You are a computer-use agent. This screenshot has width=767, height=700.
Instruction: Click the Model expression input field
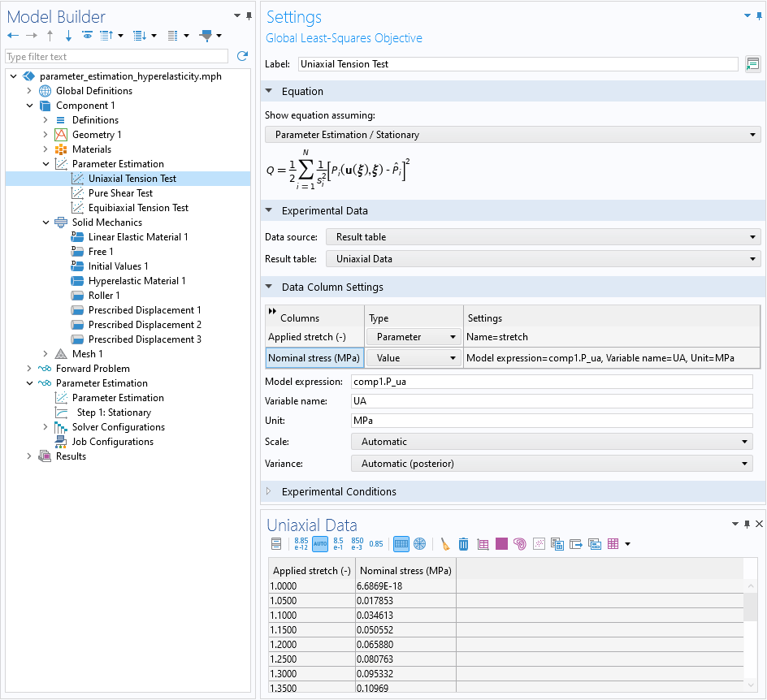(x=552, y=382)
